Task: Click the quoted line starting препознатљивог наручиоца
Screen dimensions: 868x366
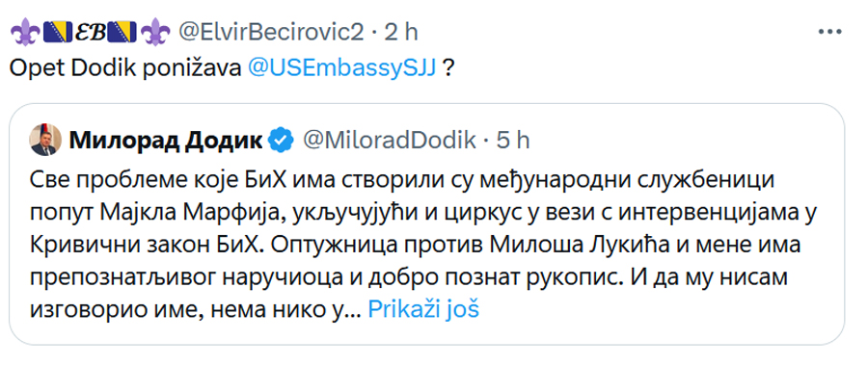Action: 408,278
